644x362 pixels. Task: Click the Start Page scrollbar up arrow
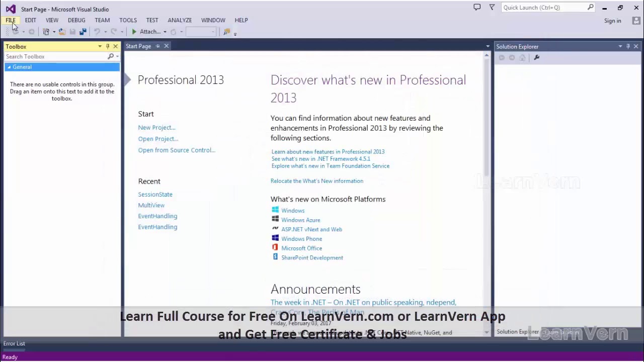[487, 55]
